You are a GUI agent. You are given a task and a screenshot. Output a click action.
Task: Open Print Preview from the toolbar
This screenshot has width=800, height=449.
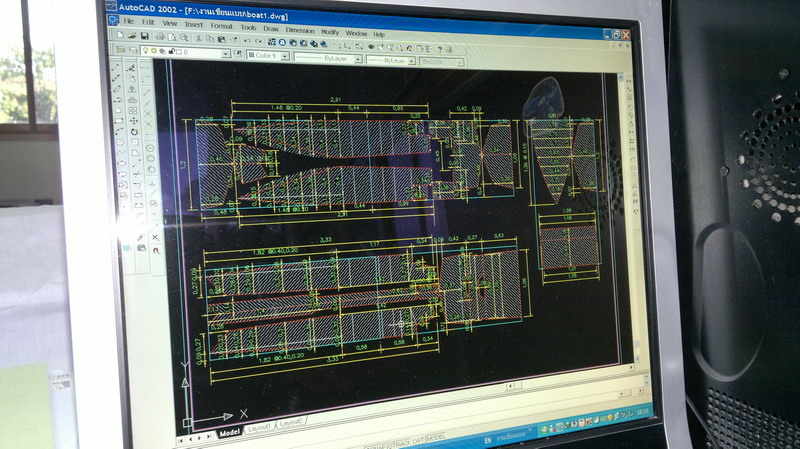click(x=172, y=37)
